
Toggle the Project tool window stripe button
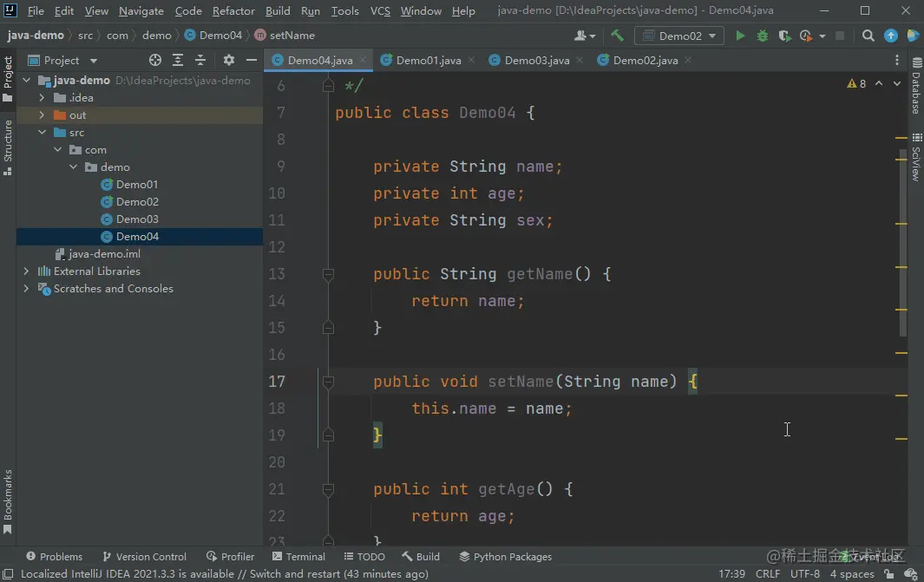[x=8, y=78]
